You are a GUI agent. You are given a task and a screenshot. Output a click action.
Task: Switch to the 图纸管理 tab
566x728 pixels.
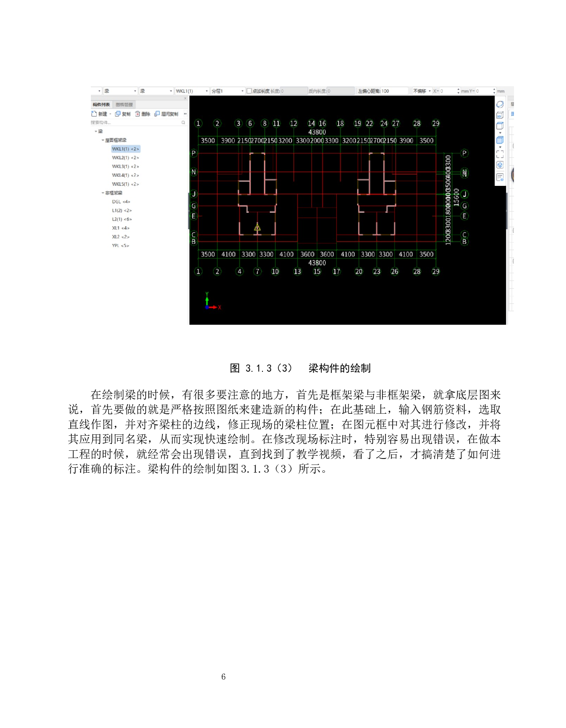(124, 105)
